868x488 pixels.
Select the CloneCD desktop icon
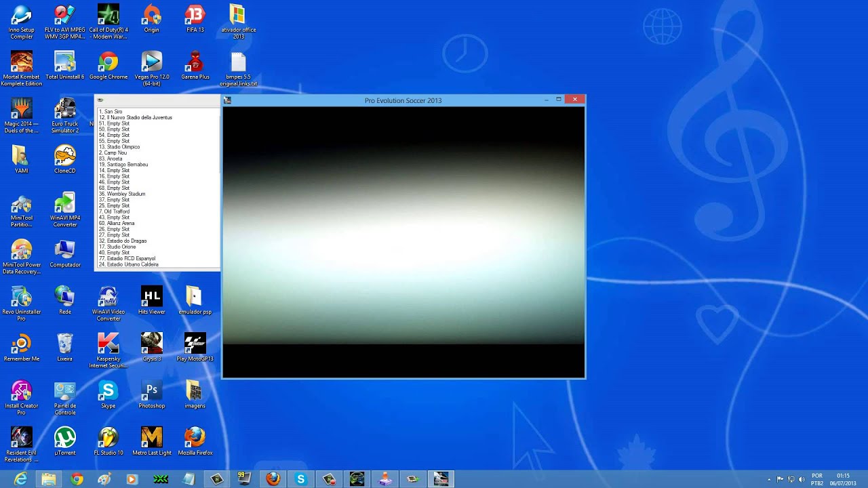(65, 159)
